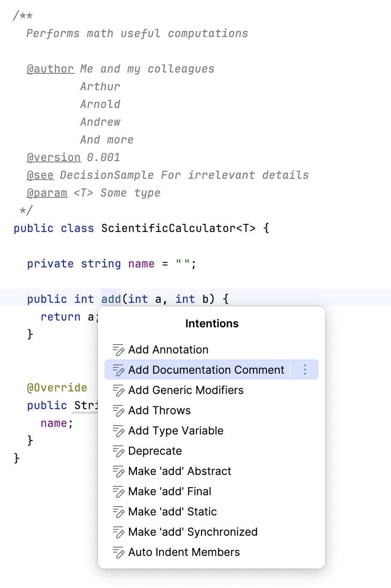This screenshot has height=588, width=391.
Task: Choose Make 'add' Static from Intentions
Action: coord(172,511)
